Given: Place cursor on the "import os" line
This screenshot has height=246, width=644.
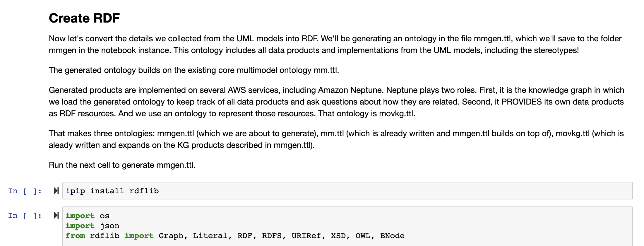Looking at the screenshot, I should click(87, 216).
